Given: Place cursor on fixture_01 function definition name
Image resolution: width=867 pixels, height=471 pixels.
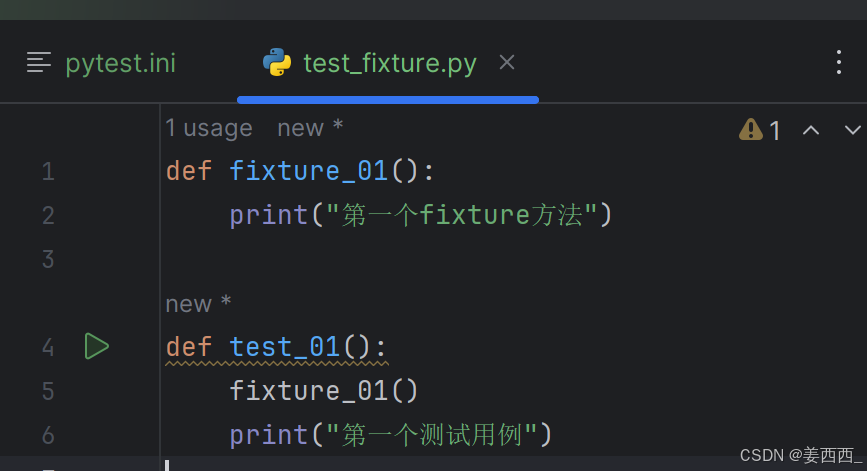Looking at the screenshot, I should point(308,170).
